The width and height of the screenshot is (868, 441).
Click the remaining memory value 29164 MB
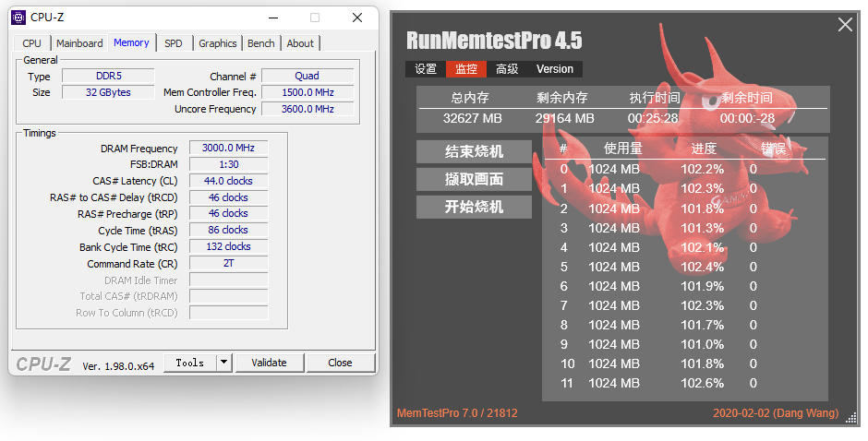[564, 118]
